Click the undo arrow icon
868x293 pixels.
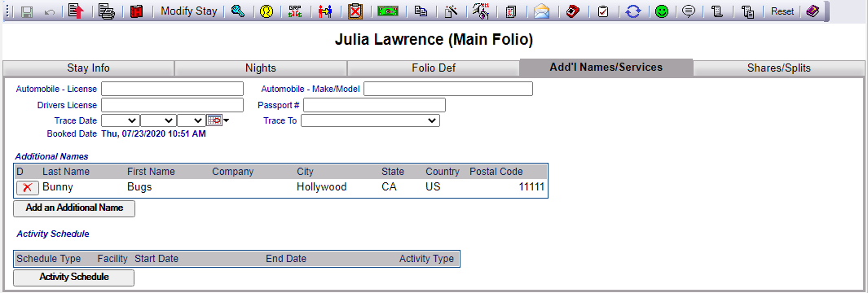(50, 11)
